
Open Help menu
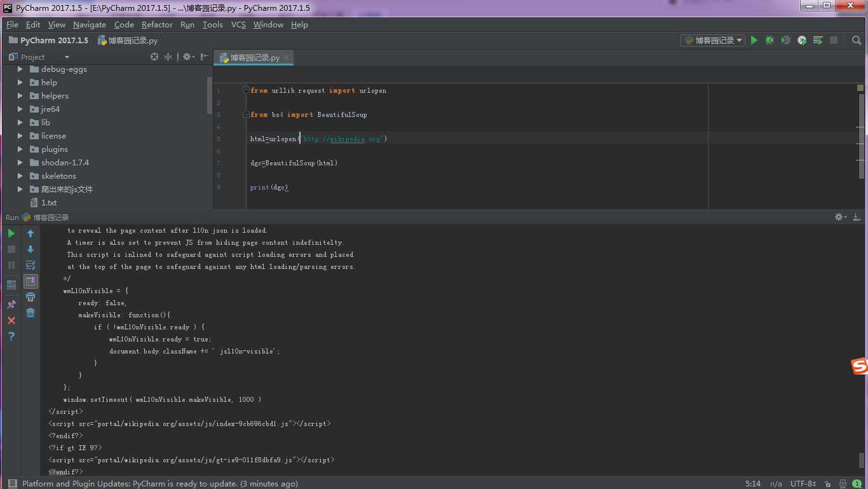pos(299,24)
